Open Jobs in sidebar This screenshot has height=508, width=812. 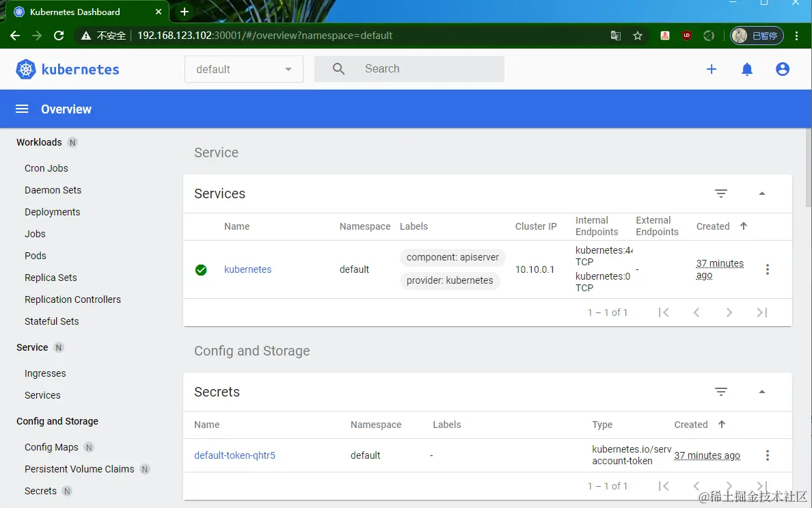point(35,234)
